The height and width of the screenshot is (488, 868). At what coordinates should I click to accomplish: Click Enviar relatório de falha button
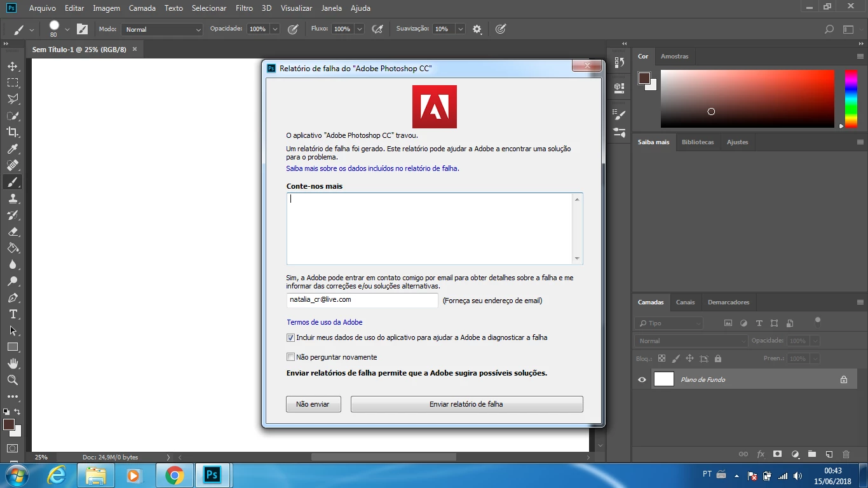466,404
